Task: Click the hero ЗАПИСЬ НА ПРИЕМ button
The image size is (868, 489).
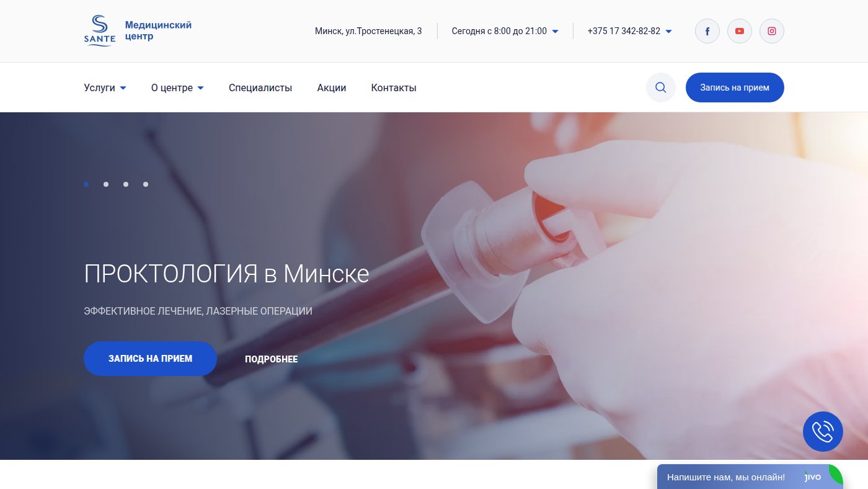Action: click(x=150, y=359)
